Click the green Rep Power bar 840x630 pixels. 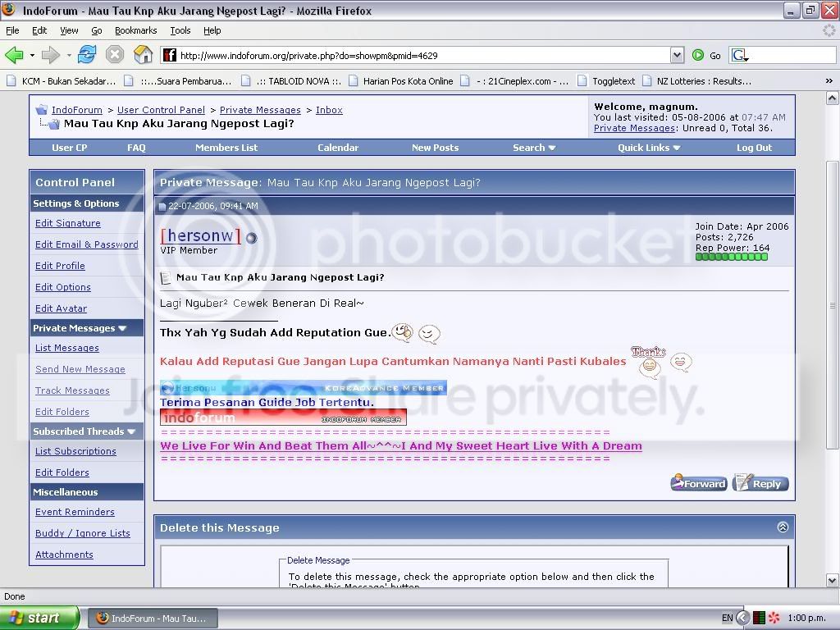tap(731, 257)
